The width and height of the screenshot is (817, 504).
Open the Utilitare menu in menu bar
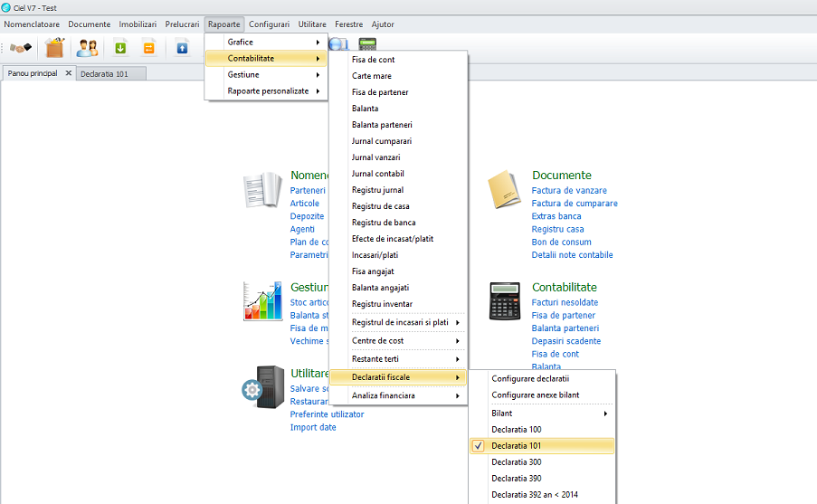click(312, 24)
